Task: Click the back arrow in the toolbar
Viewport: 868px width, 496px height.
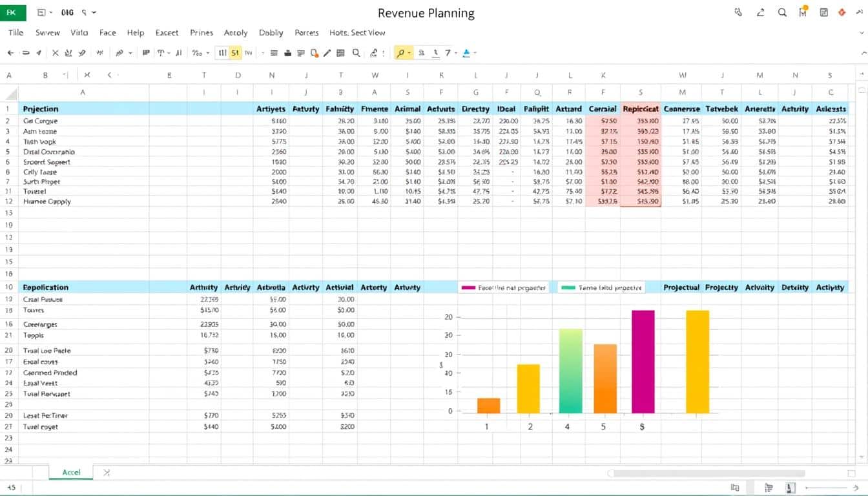Action: 10,53
